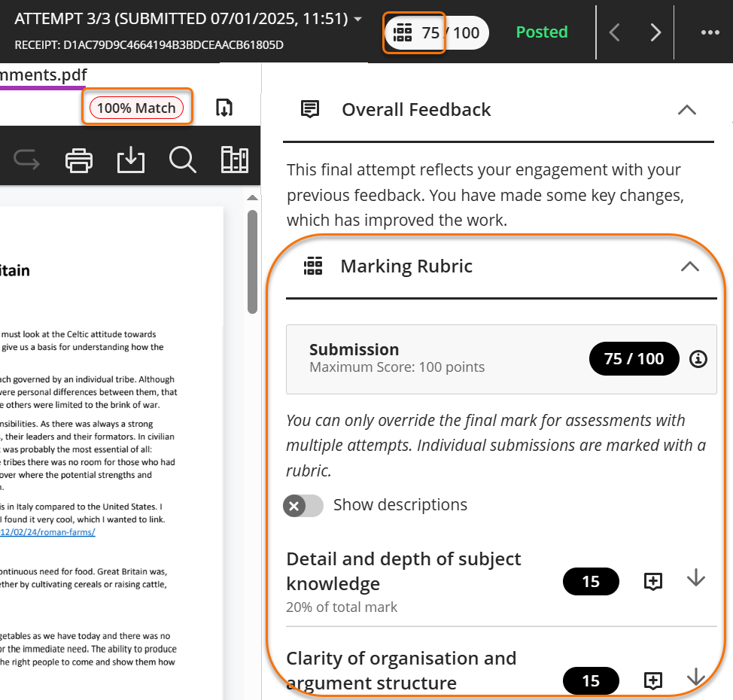Click the info icon beside submission score
The image size is (733, 700).
pyautogui.click(x=698, y=359)
